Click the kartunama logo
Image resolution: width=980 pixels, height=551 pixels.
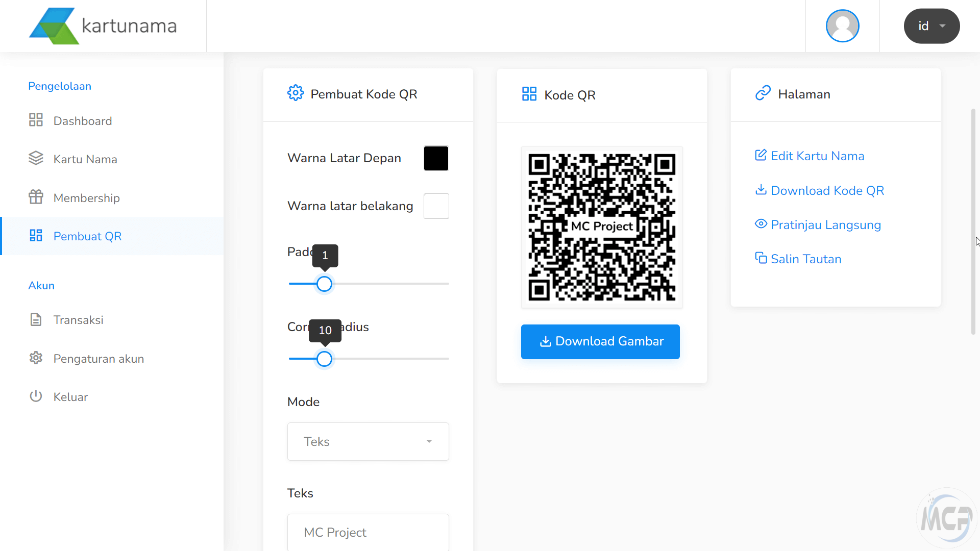click(x=103, y=26)
